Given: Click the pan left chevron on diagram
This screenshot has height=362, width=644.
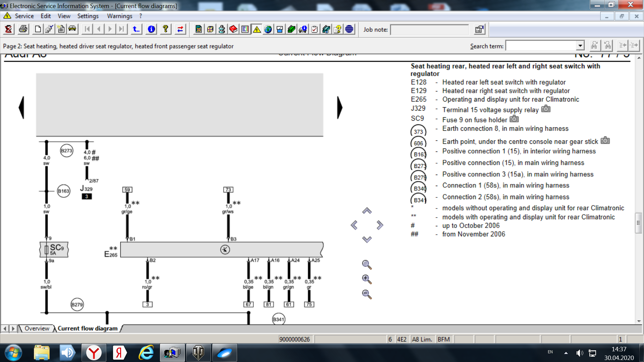Looking at the screenshot, I should tap(354, 225).
